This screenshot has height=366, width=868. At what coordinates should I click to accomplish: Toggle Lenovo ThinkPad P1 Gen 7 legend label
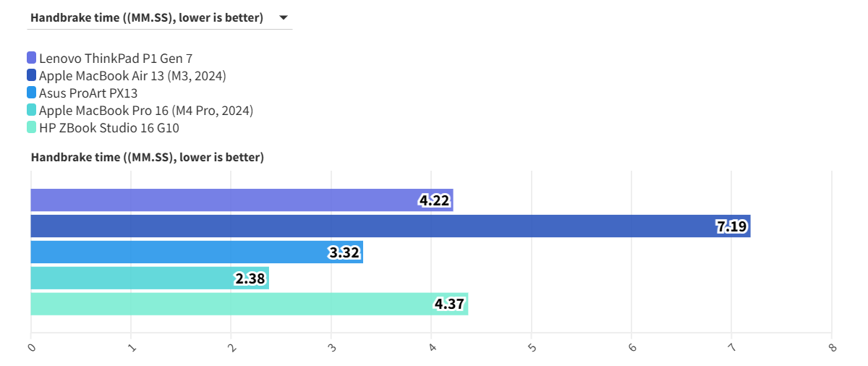(x=116, y=58)
